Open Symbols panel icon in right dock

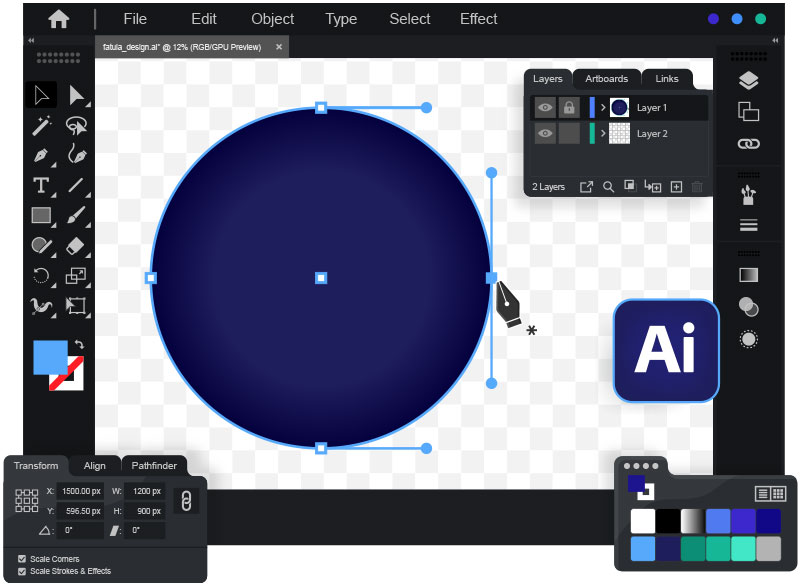click(x=748, y=195)
